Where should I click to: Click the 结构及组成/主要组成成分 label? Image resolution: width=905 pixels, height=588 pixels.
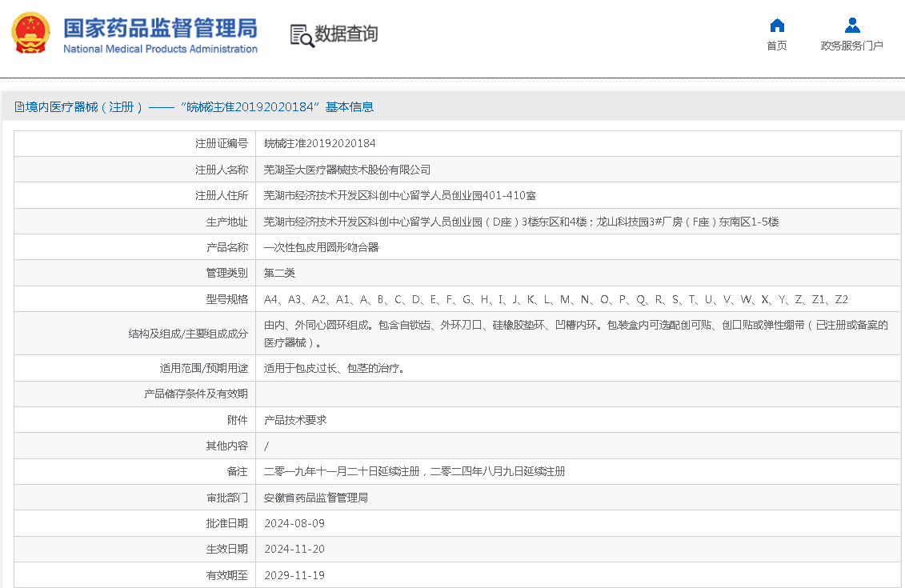(x=188, y=334)
